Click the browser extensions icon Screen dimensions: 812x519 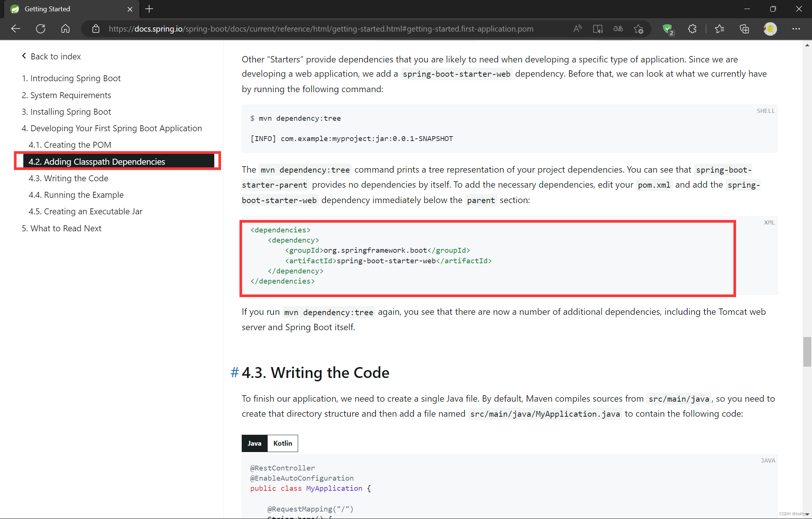tap(692, 29)
